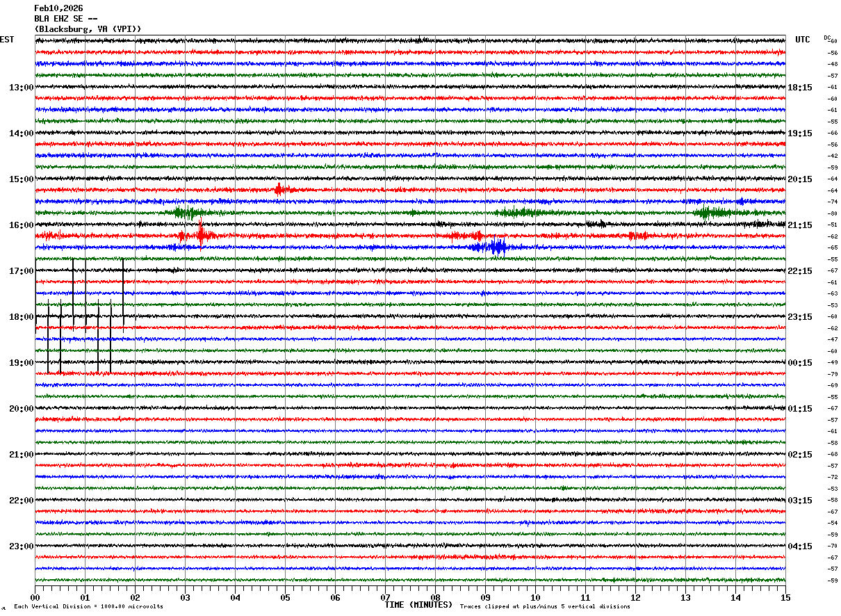841x616 pixels.
Task: Click the DC offset value "-72"
Action: pyautogui.click(x=833, y=477)
